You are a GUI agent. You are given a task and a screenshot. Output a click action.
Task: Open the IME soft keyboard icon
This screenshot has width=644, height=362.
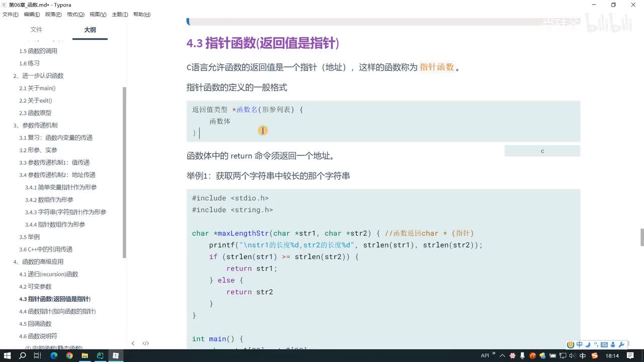point(603,344)
